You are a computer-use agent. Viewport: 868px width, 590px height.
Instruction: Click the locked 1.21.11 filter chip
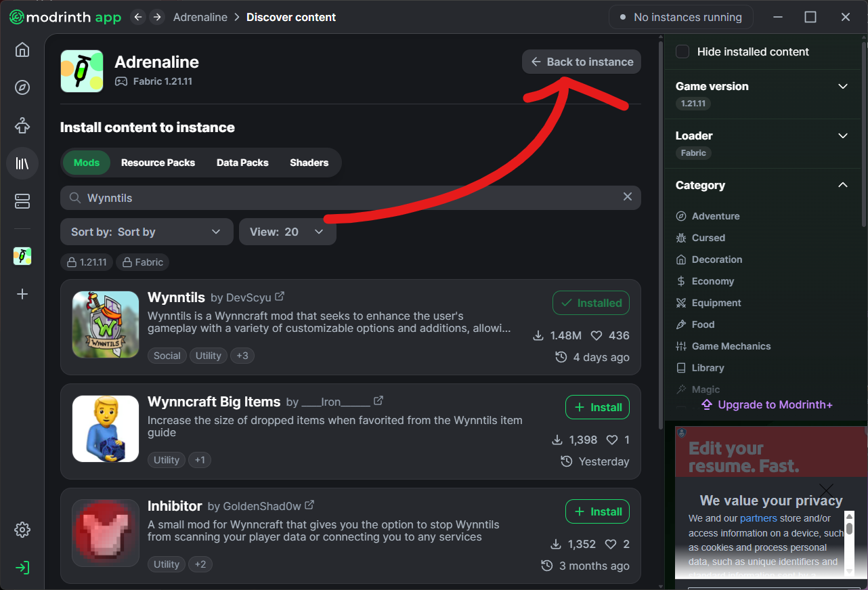(87, 262)
